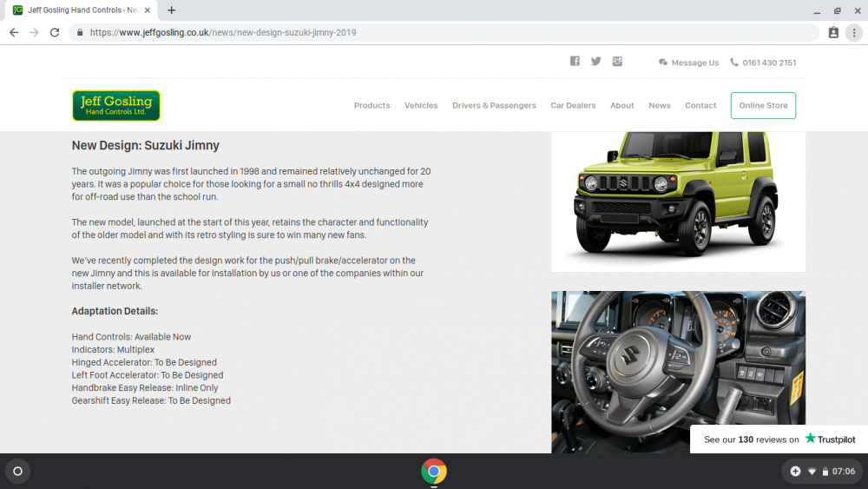Click See our 130 reviews Trustpilot banner
The height and width of the screenshot is (489, 868).
(x=779, y=439)
